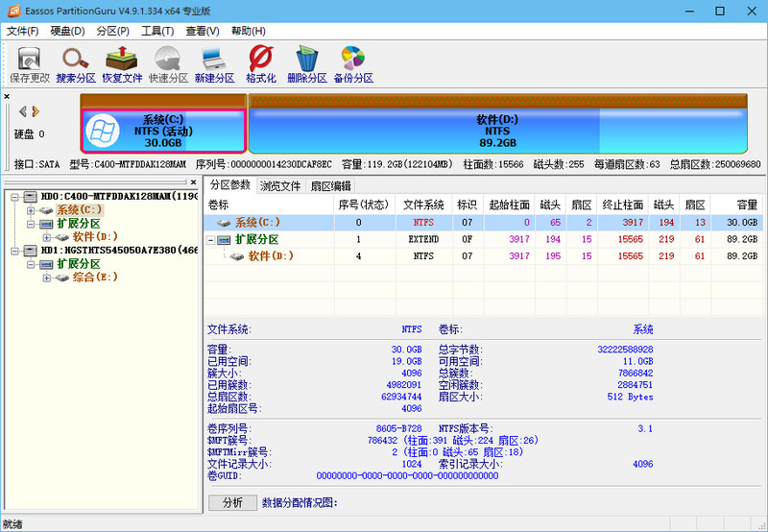Go to the previous disk with the left arrow

click(23, 111)
